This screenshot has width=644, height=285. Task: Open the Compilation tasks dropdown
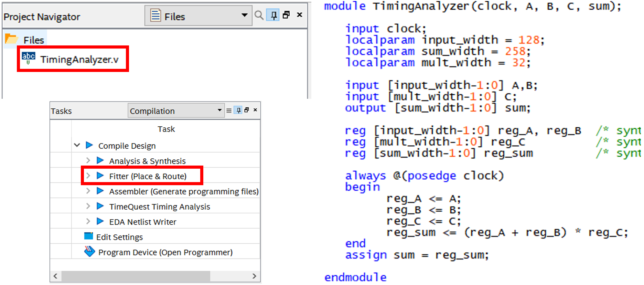pos(219,110)
